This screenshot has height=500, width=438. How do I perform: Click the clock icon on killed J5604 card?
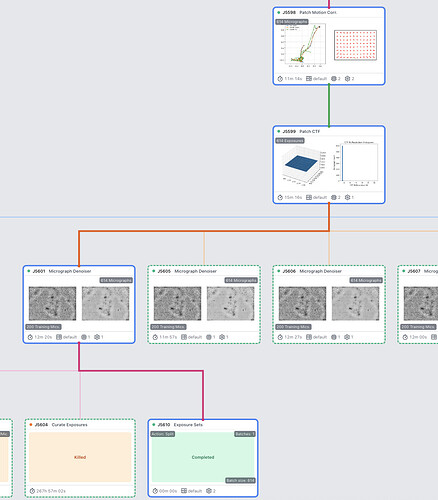32,491
